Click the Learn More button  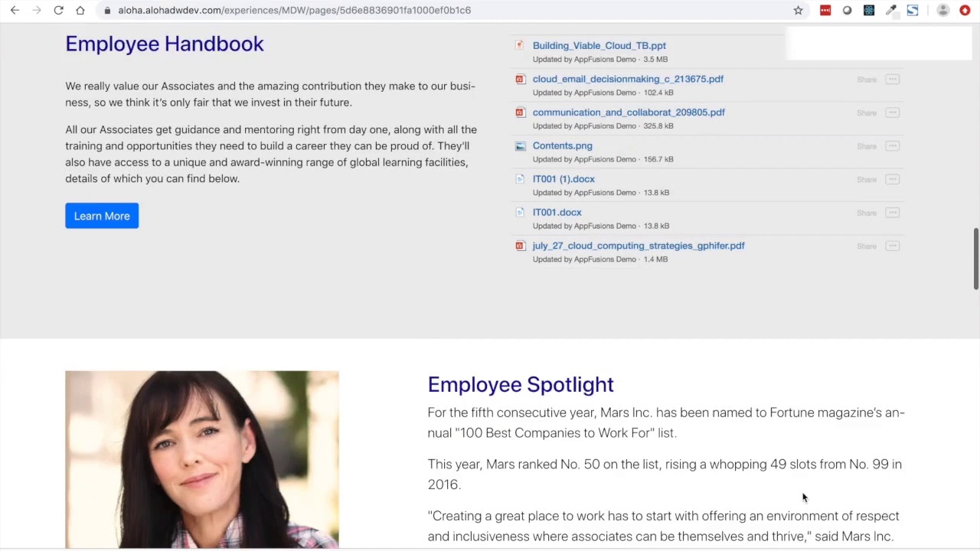pyautogui.click(x=102, y=216)
